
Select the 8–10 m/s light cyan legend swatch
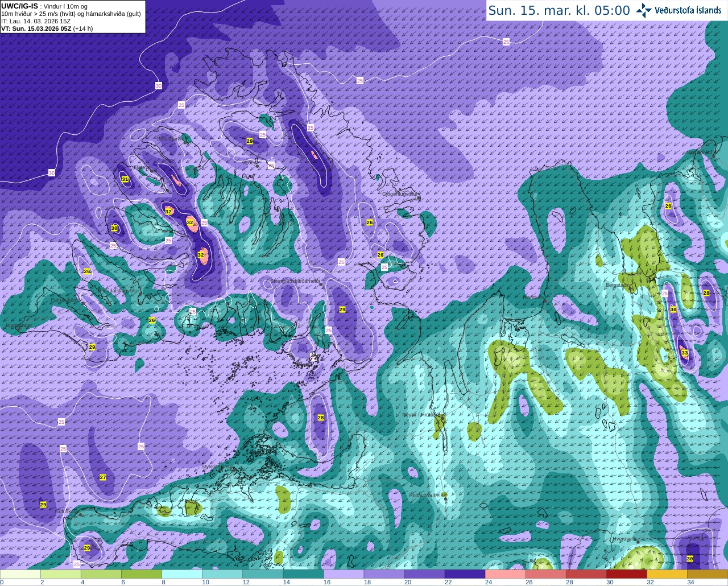click(183, 574)
